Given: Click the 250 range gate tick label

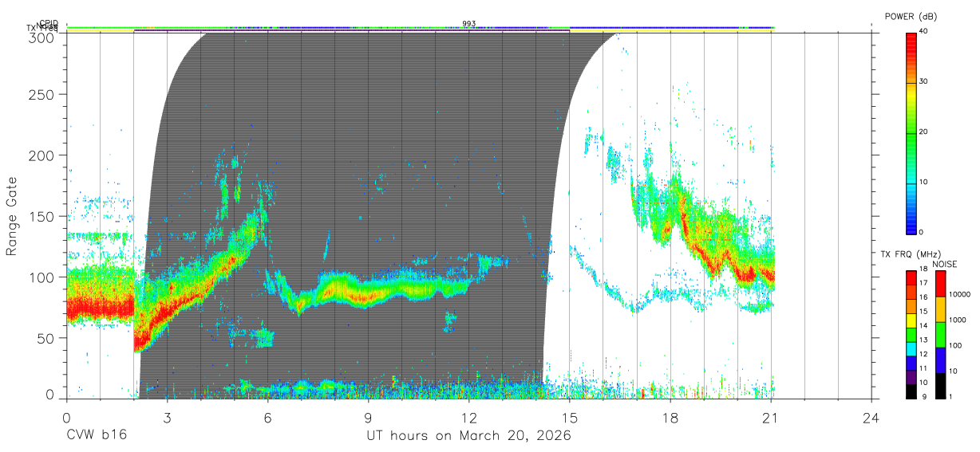Looking at the screenshot, I should [x=43, y=95].
